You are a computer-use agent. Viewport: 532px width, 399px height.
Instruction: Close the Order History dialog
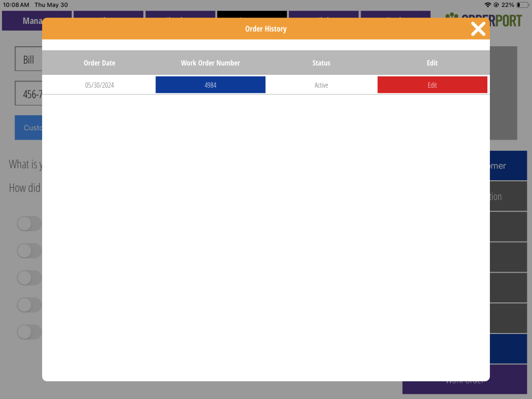pos(478,29)
